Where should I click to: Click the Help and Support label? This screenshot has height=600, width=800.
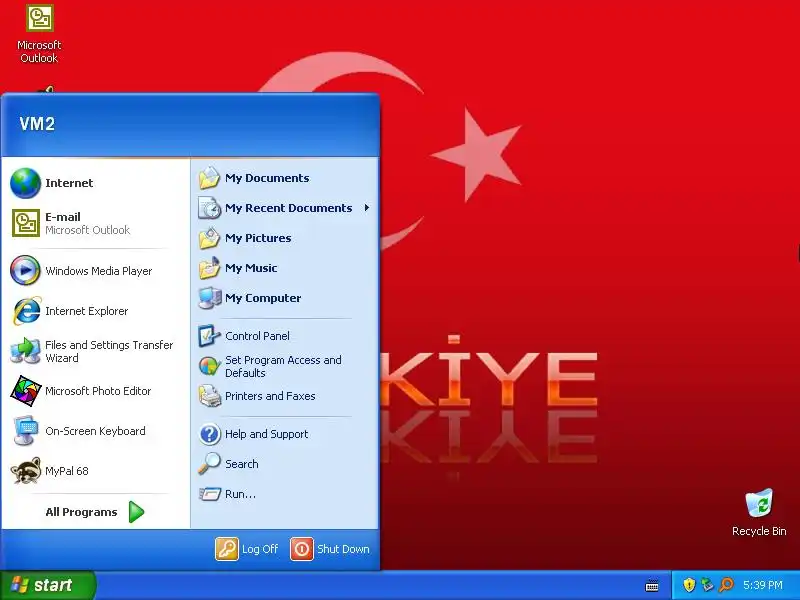tap(266, 434)
